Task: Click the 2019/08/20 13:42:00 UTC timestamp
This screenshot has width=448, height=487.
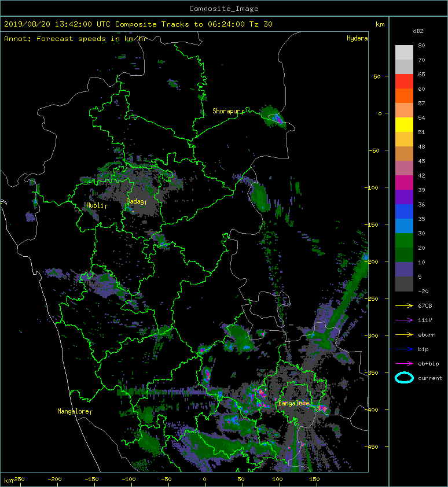Action: [x=57, y=24]
